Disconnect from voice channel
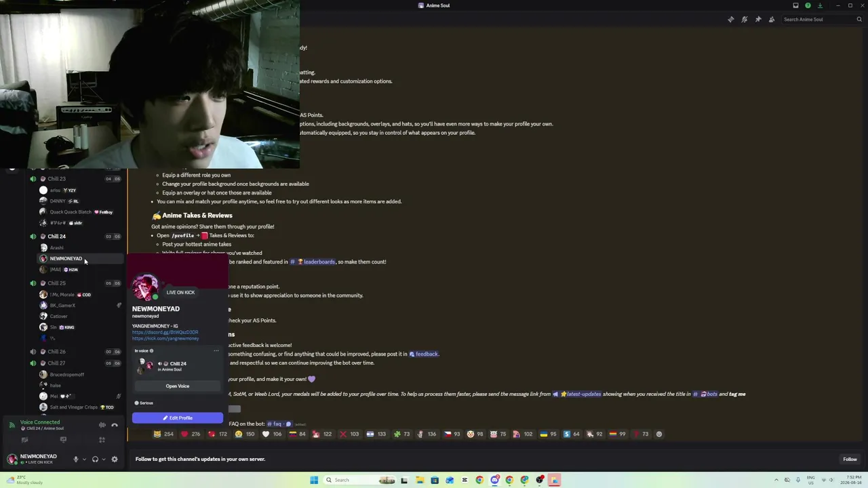The height and width of the screenshot is (488, 868). (x=115, y=425)
